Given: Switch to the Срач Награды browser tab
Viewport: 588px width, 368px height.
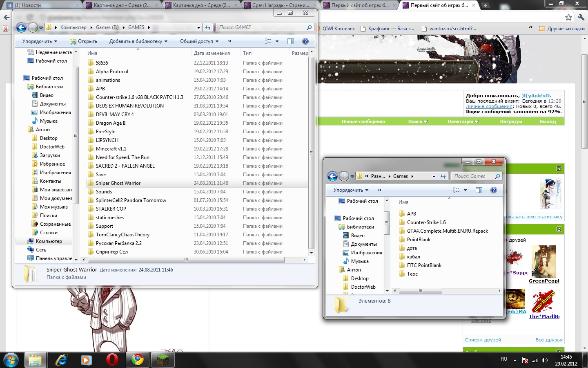Looking at the screenshot, I should pyautogui.click(x=280, y=5).
